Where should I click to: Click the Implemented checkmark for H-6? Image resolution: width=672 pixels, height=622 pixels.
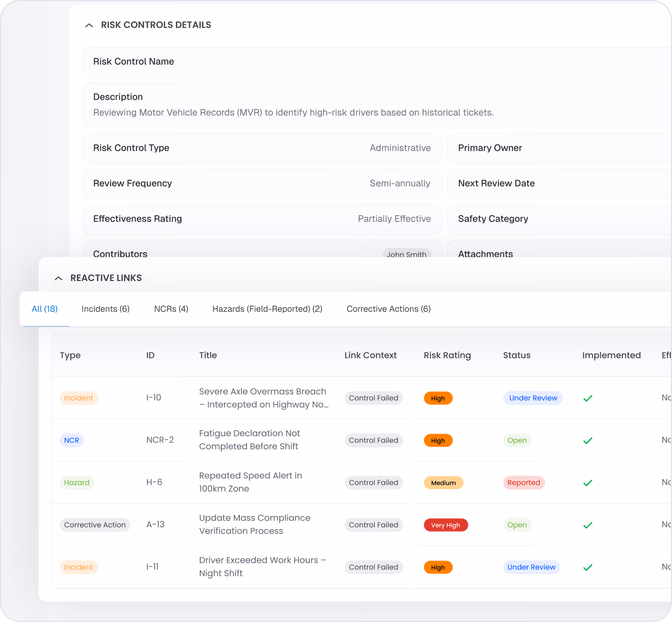[588, 482]
